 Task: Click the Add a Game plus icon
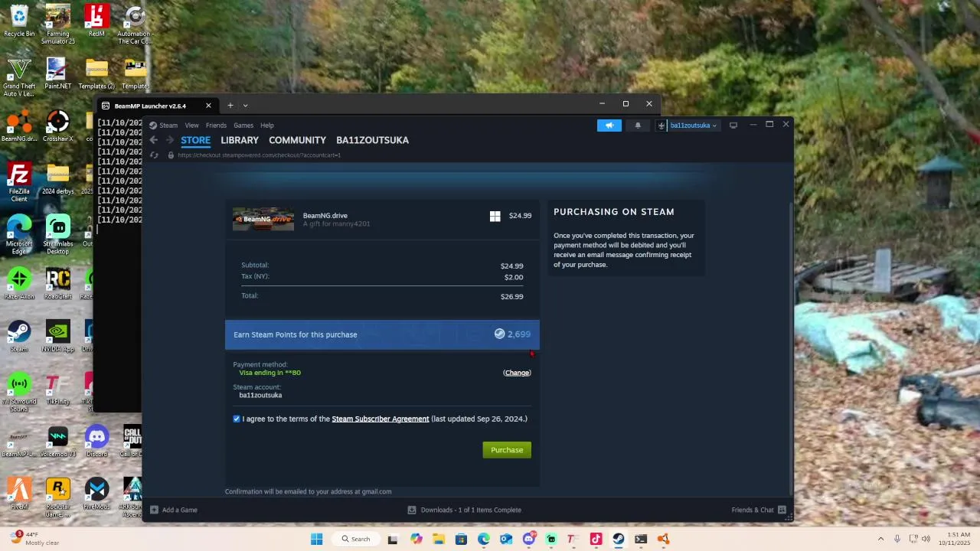coord(154,510)
